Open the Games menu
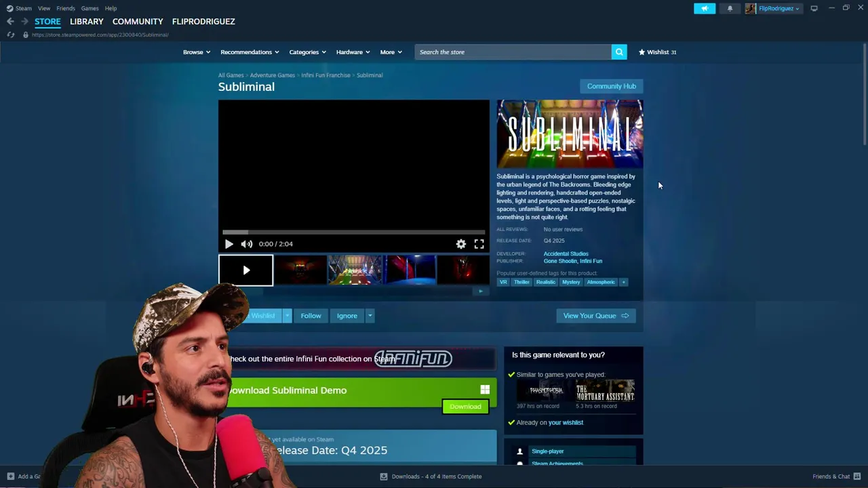 90,8
